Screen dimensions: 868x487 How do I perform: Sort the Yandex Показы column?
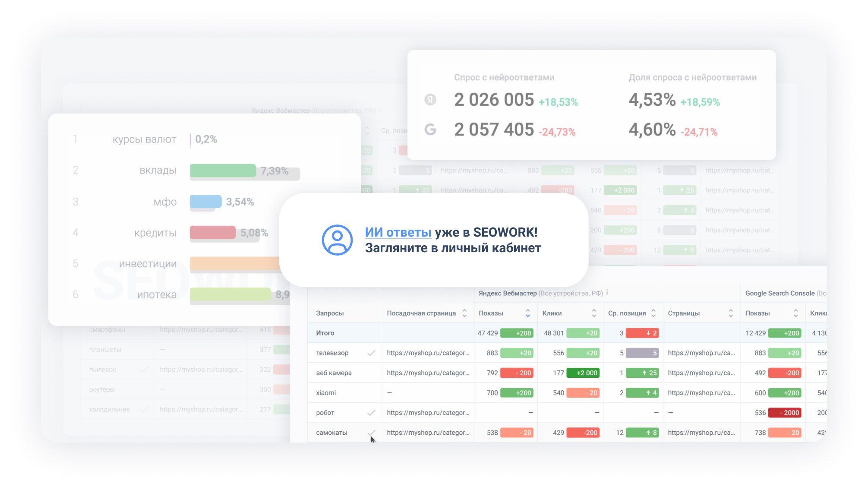(x=527, y=313)
